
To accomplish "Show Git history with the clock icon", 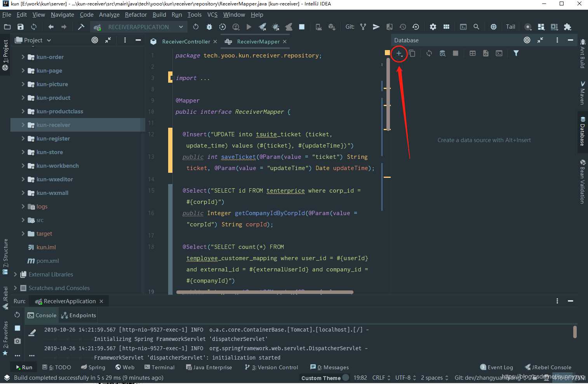I will pos(403,27).
